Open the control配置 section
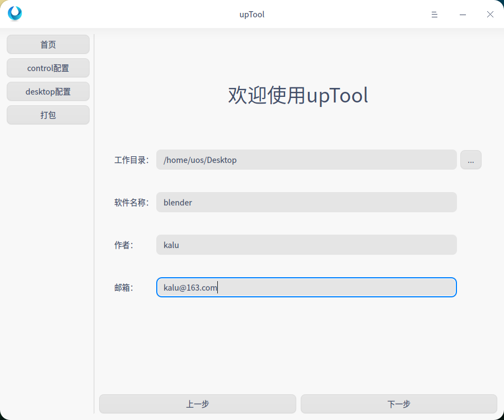Screen dimensions: 504x420 pyautogui.click(x=48, y=68)
